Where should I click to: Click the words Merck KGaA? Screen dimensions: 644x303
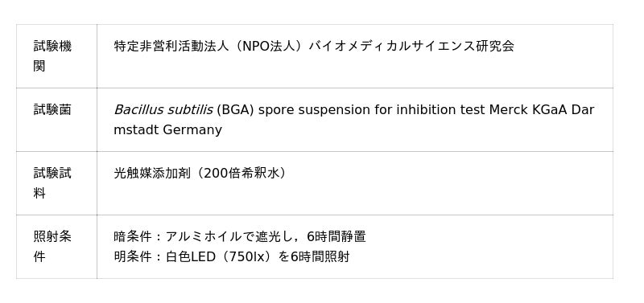point(528,110)
